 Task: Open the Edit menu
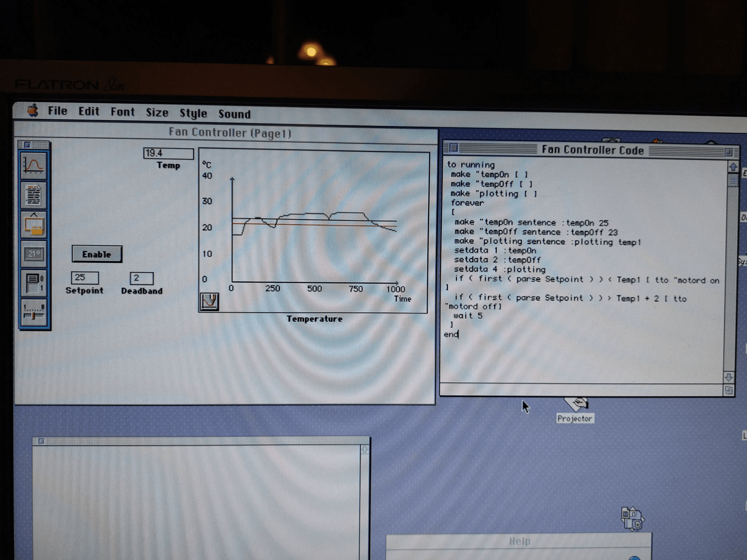click(89, 111)
